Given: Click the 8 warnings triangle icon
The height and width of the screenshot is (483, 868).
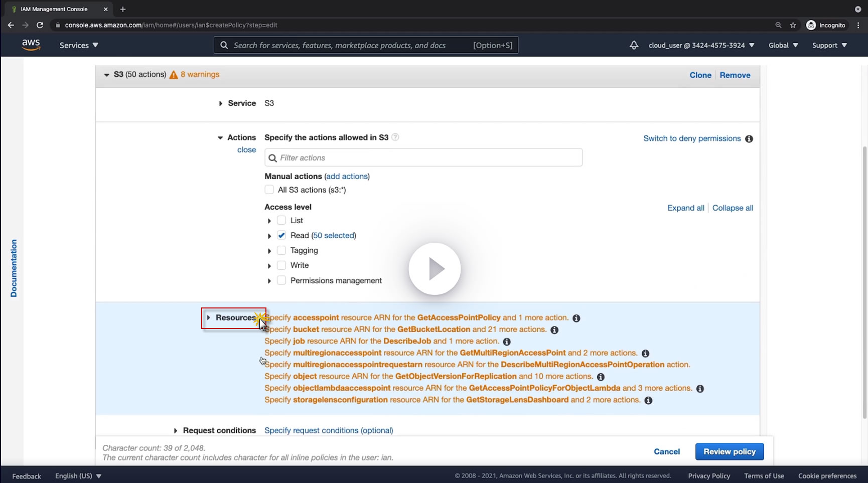Looking at the screenshot, I should click(174, 75).
